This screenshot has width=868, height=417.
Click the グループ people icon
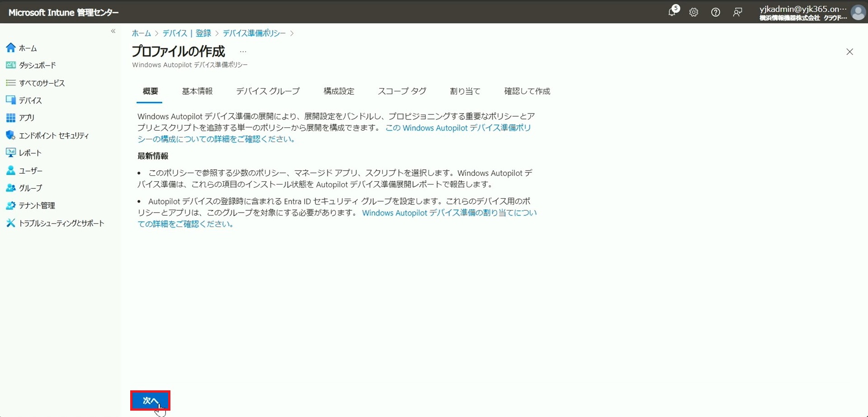pos(11,188)
